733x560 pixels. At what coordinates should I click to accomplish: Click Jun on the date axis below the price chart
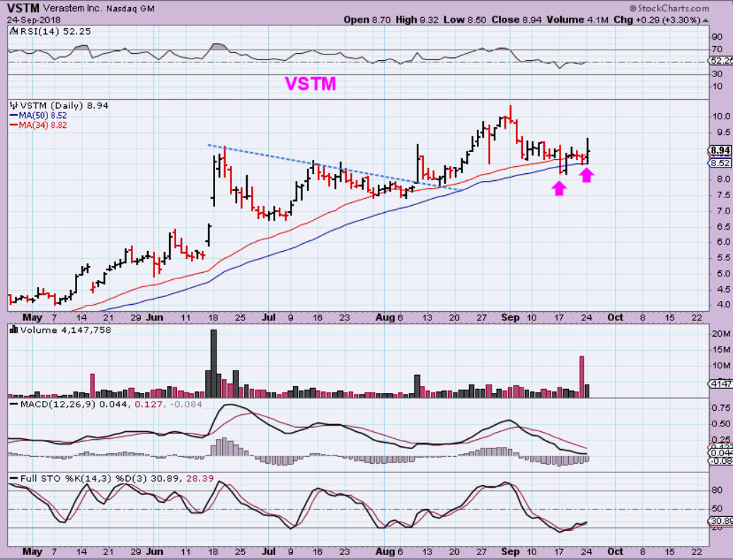coord(155,317)
